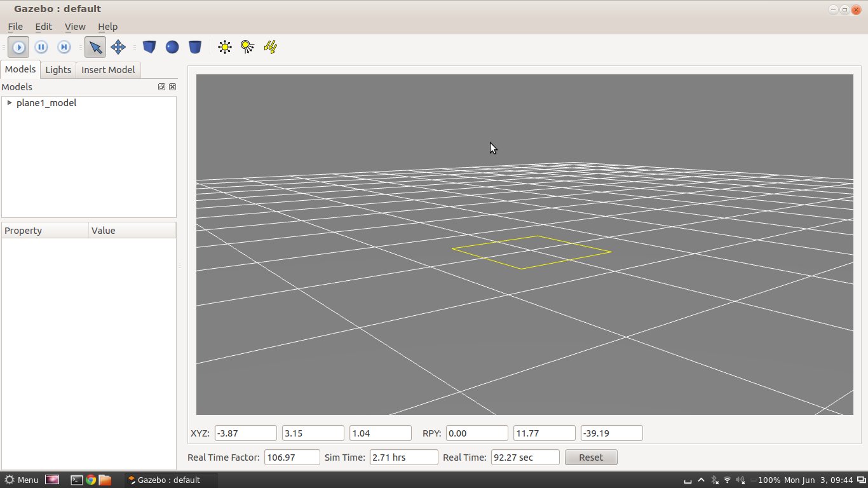Add a spot light

[x=247, y=47]
